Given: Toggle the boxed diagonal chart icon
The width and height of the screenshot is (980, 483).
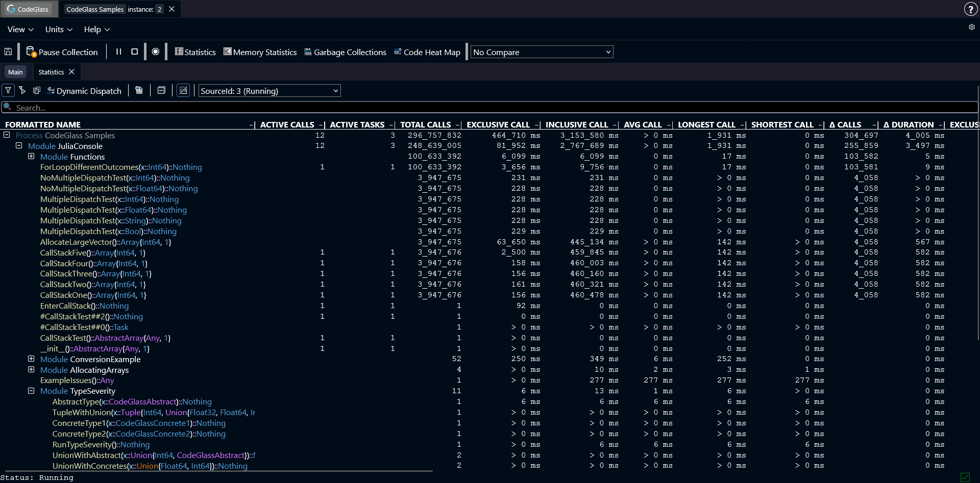Looking at the screenshot, I should pos(183,91).
